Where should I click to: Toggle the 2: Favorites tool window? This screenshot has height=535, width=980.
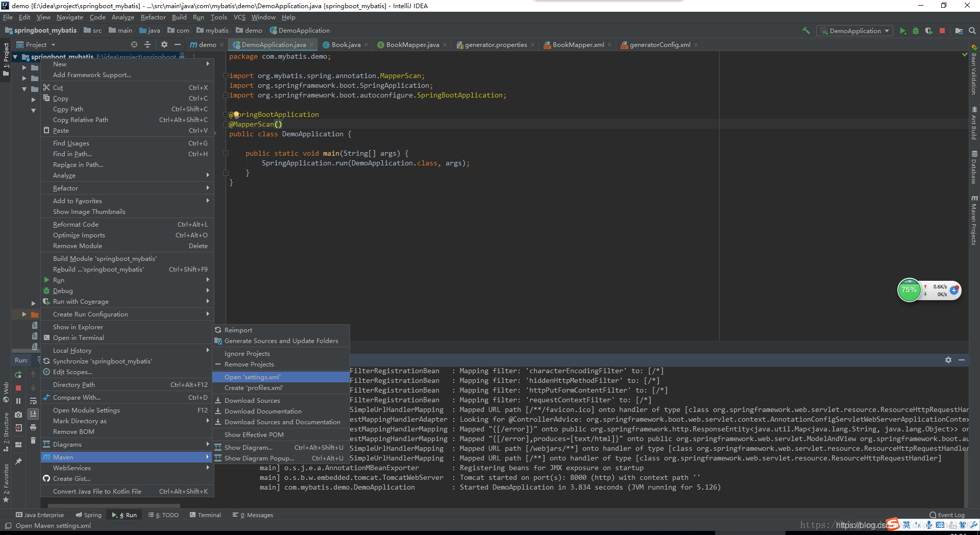point(6,483)
